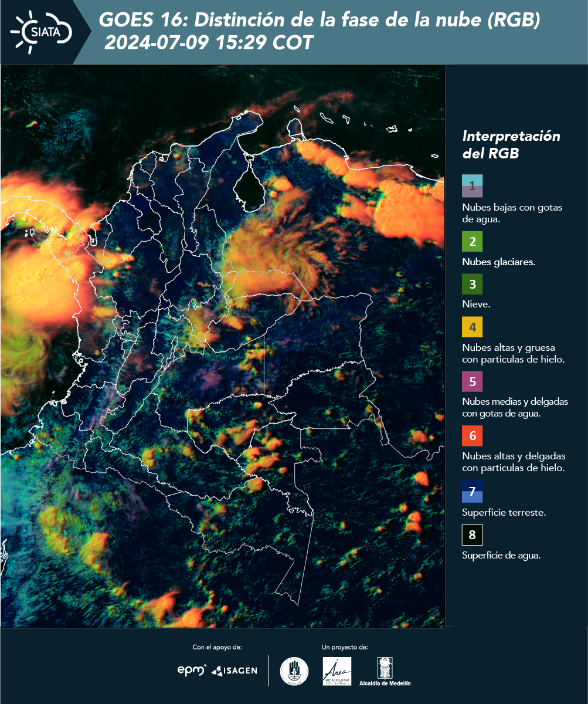Click the ISAGEN logo in the footer
This screenshot has height=704, width=588.
(234, 670)
